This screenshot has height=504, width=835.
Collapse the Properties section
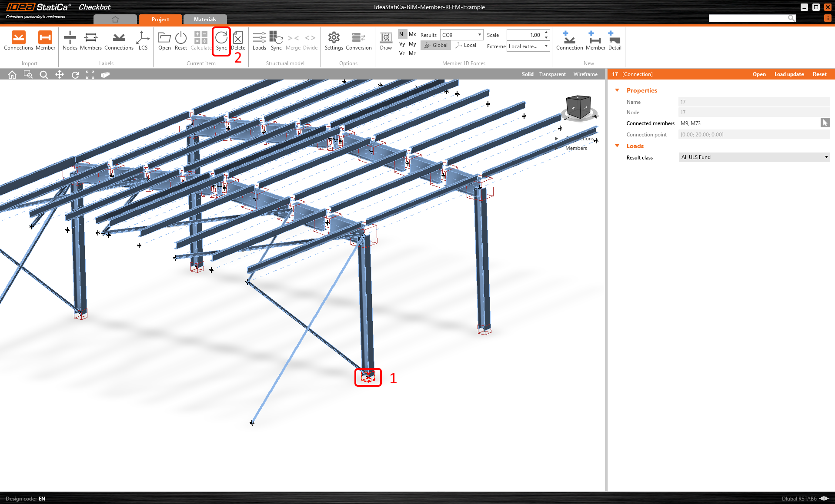(x=617, y=90)
